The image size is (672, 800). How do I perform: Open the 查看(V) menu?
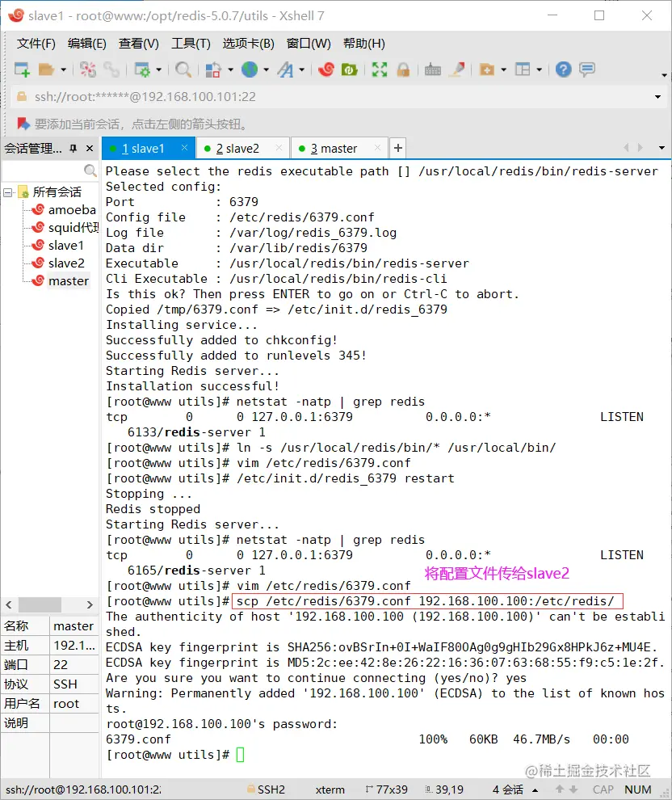point(139,44)
